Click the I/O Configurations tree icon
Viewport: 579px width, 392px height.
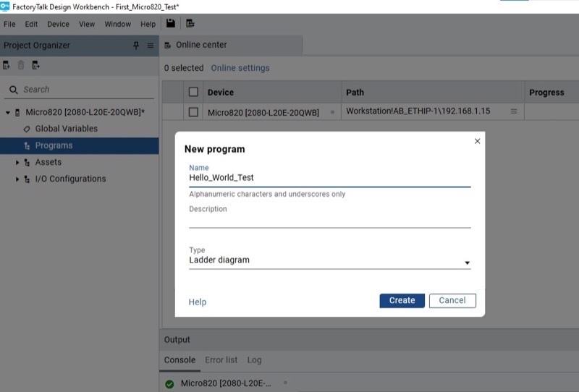tap(27, 179)
